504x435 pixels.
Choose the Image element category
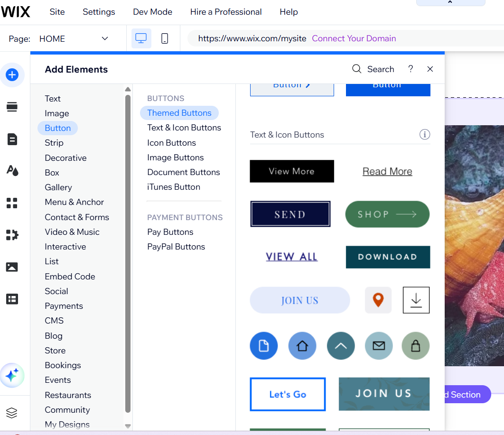[57, 113]
